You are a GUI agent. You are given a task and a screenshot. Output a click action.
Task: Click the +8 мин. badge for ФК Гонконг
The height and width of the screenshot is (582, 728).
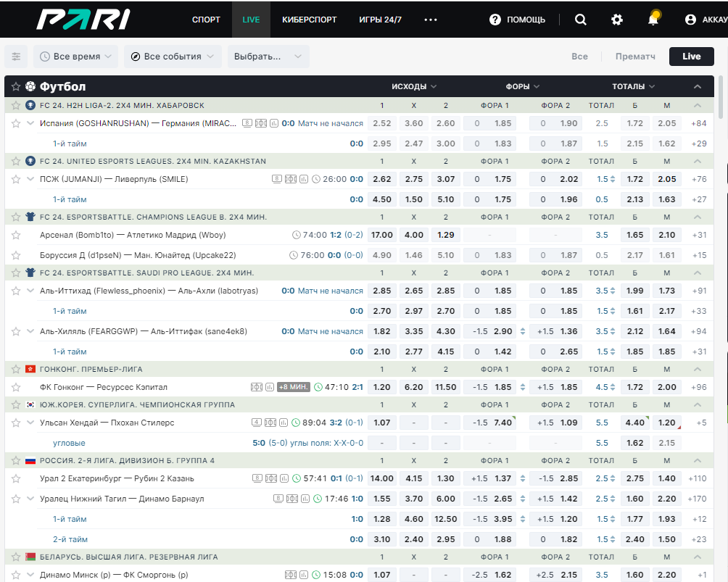click(294, 386)
